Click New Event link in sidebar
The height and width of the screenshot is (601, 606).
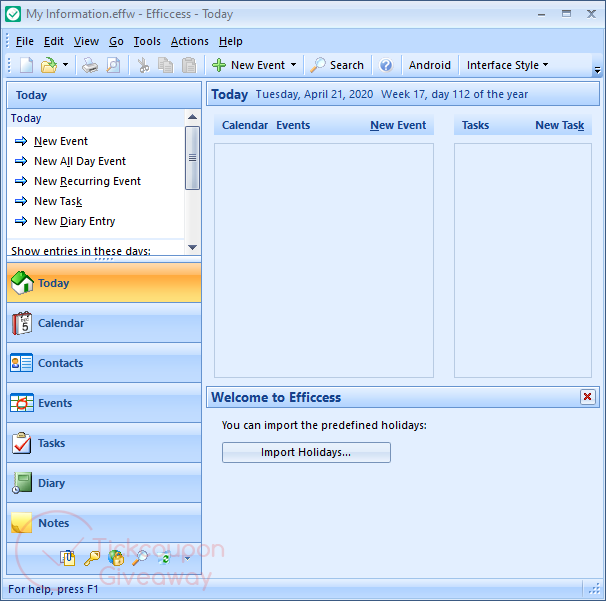(x=61, y=141)
